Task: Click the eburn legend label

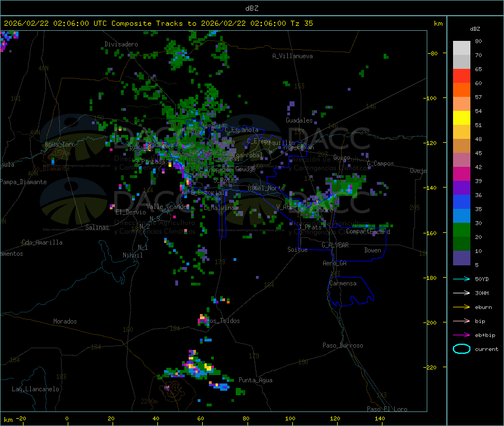Action: [483, 307]
